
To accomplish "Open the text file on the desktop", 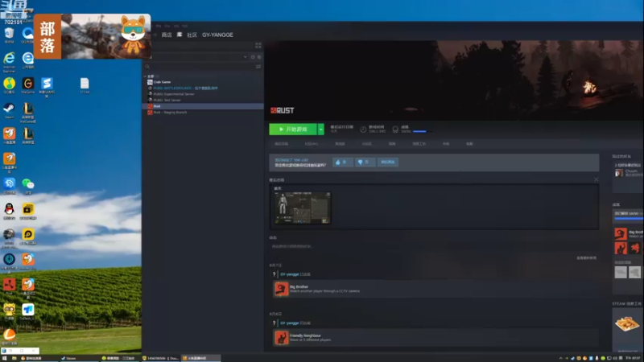I will tap(85, 85).
